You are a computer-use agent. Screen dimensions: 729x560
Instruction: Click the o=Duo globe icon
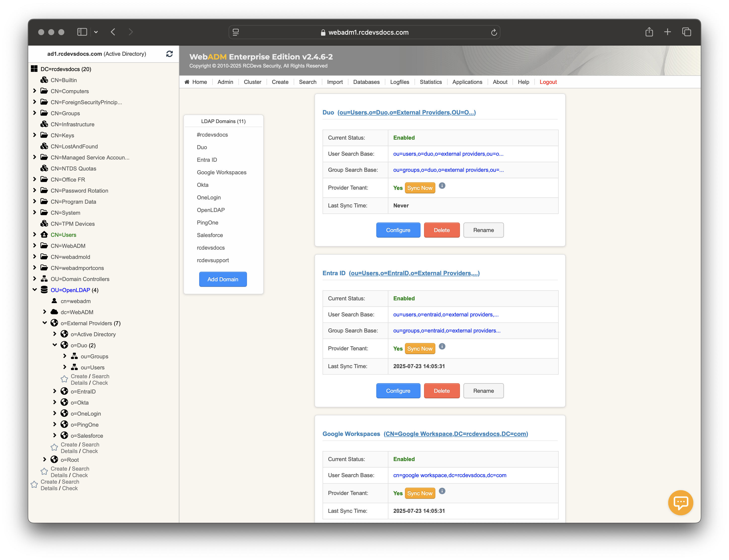tap(64, 345)
